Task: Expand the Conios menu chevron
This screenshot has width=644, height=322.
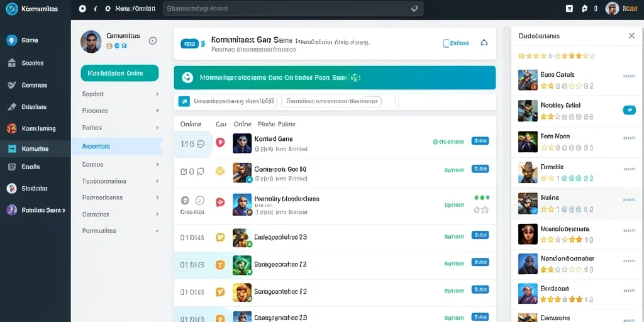Action: [157, 164]
